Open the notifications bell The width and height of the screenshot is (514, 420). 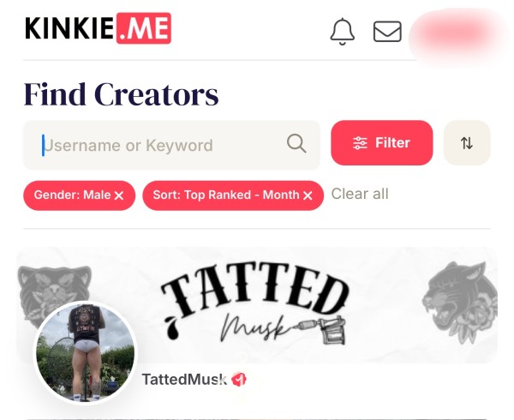coord(342,32)
